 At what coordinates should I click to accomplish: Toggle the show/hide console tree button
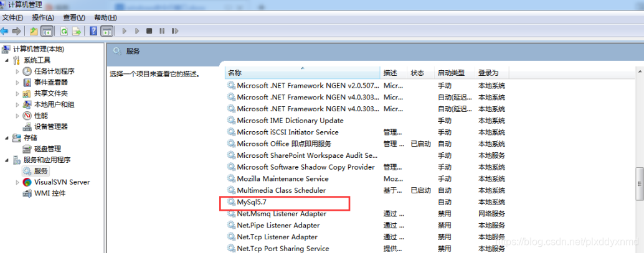(x=47, y=31)
